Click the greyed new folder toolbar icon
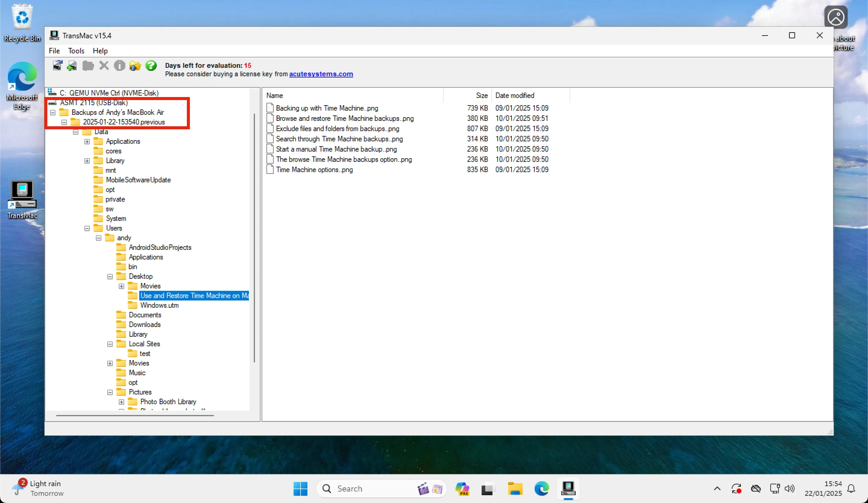 click(x=88, y=65)
